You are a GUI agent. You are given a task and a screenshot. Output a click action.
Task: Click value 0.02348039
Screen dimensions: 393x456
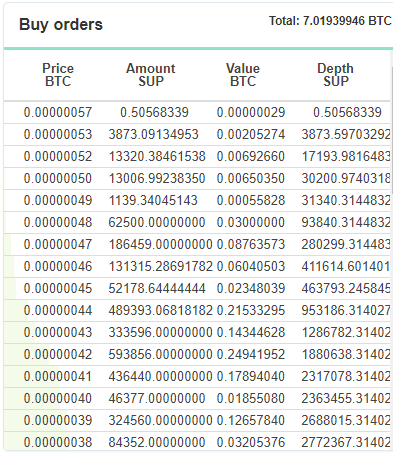[251, 288]
